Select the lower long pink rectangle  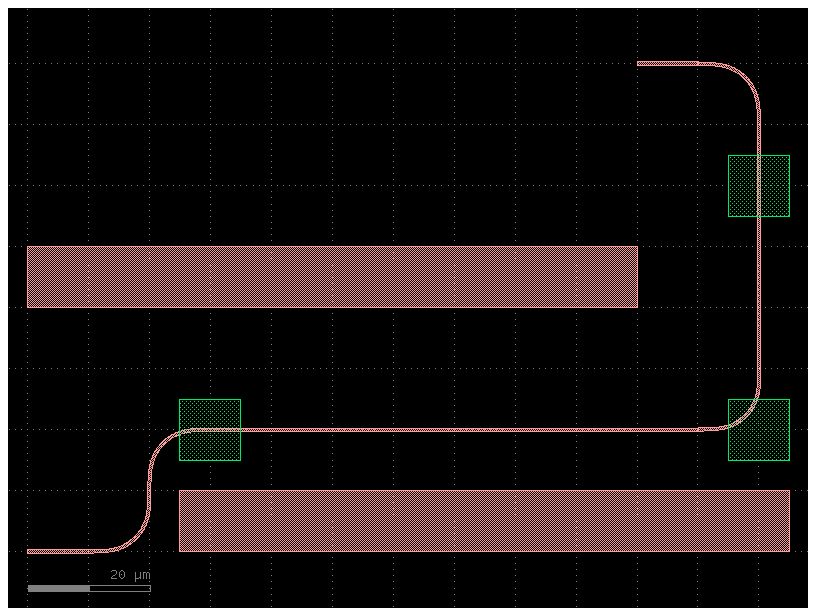[484, 520]
